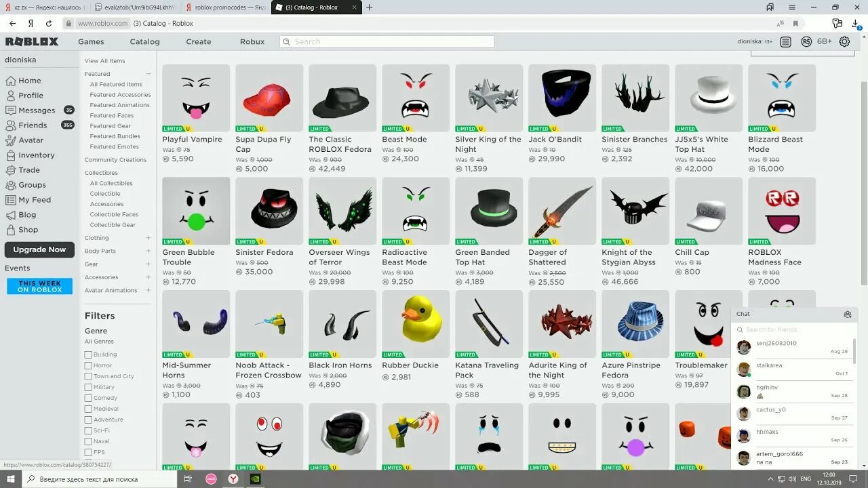Image resolution: width=868 pixels, height=488 pixels.
Task: Open the Avatar sidebar icon
Action: point(10,140)
